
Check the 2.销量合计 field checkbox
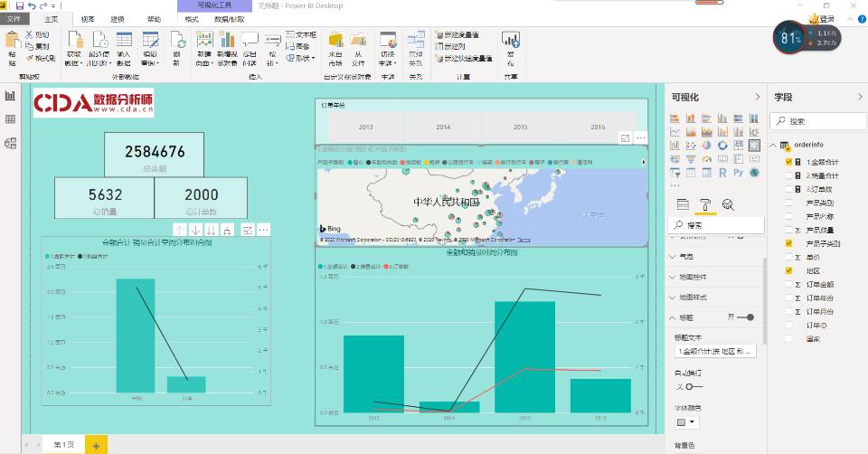coord(788,175)
